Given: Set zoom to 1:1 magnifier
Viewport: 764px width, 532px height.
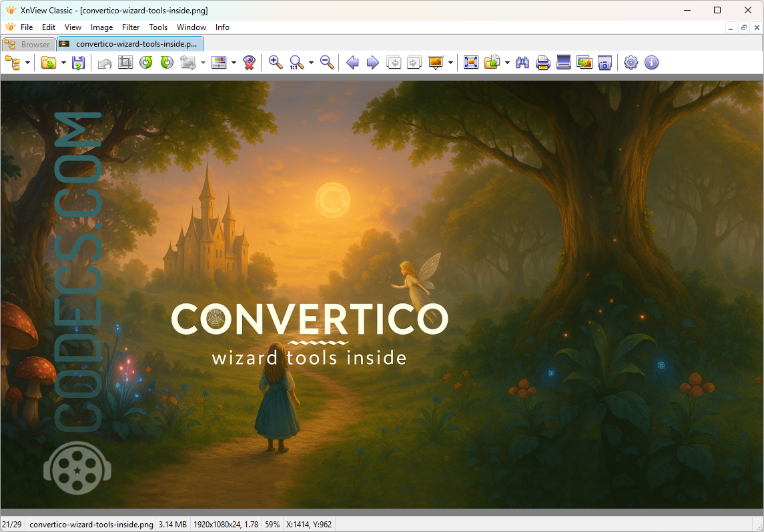Looking at the screenshot, I should coord(296,63).
